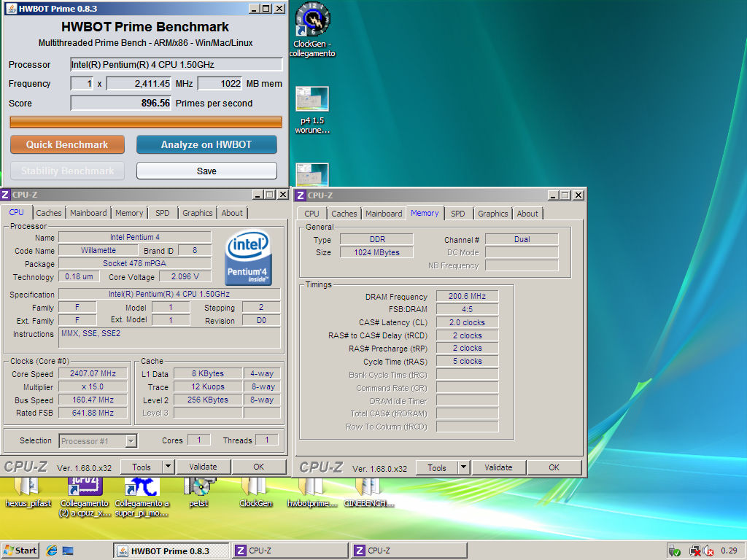This screenshot has height=560, width=747.
Task: Switch to SPD tab in right CPU-Z
Action: click(458, 214)
